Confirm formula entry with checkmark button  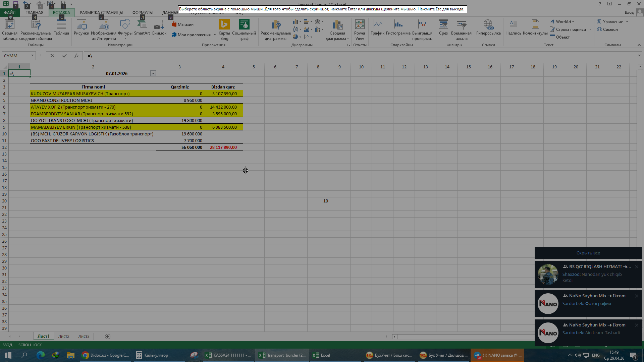[x=64, y=56]
